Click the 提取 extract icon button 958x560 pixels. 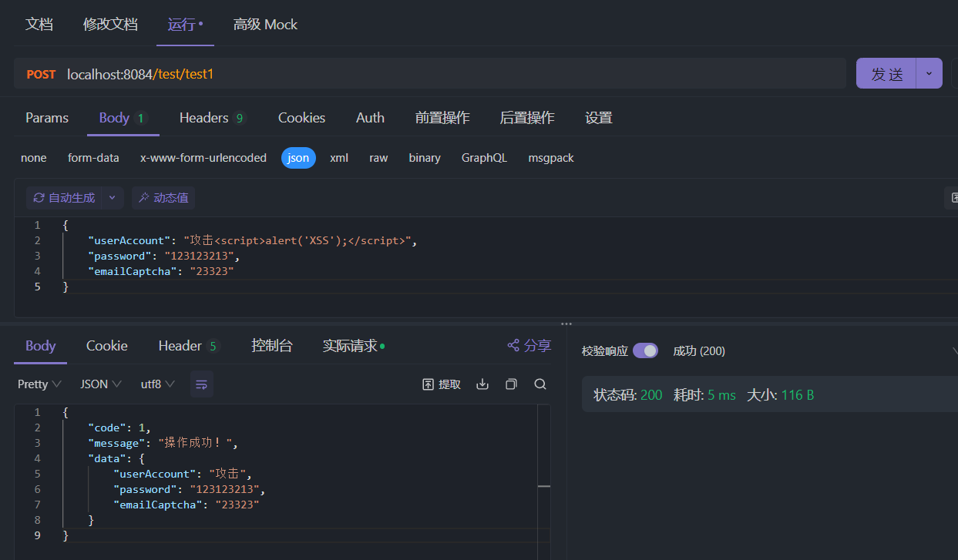442,384
